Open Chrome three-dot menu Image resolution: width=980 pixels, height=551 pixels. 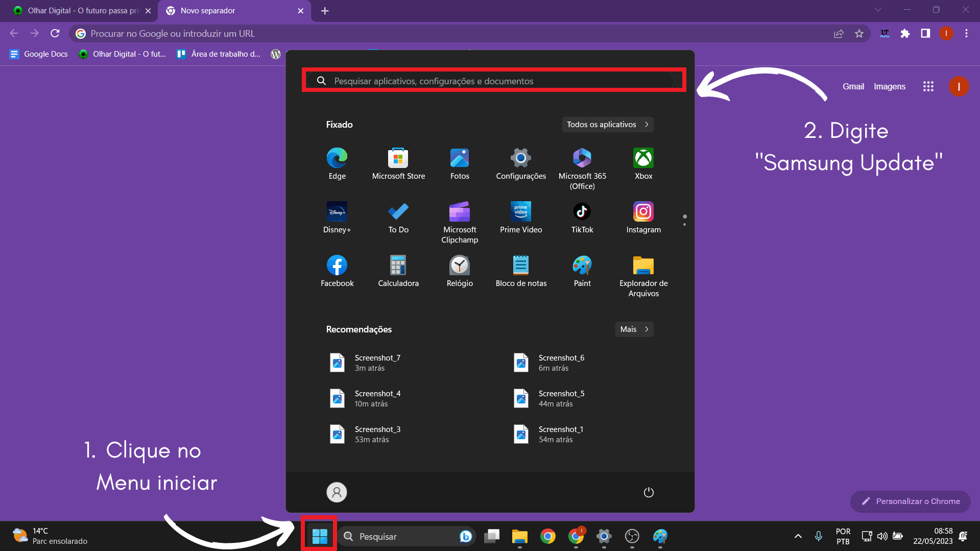966,34
